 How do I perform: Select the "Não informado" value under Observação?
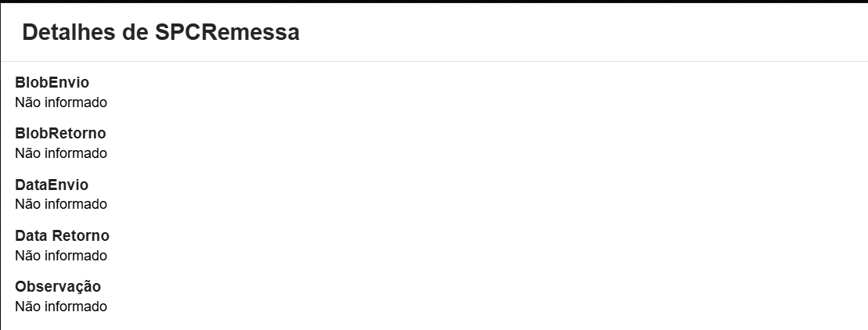(x=61, y=307)
